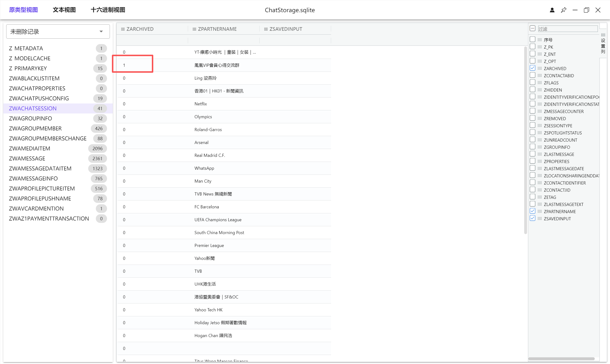Image resolution: width=610 pixels, height=364 pixels.
Task: Open the column settings side tab icon
Action: (x=603, y=43)
